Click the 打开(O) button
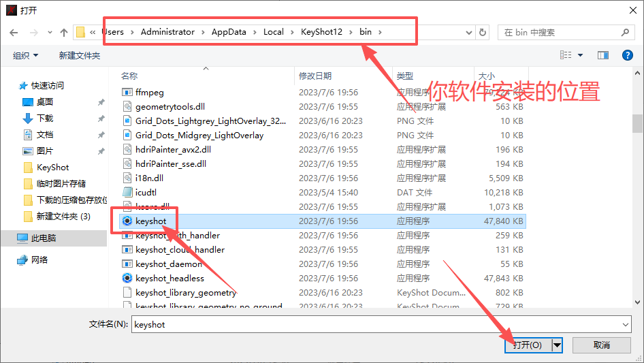Viewport: 644px width, 363px height. (528, 345)
